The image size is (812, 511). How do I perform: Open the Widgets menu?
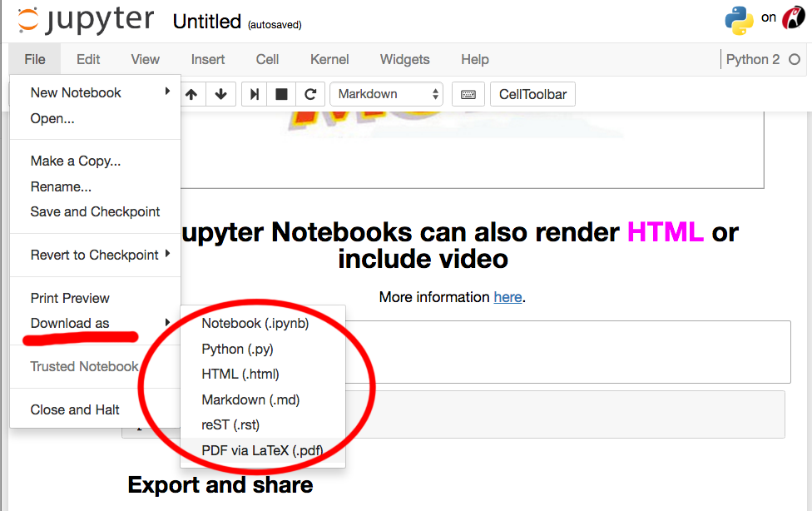[x=405, y=60]
